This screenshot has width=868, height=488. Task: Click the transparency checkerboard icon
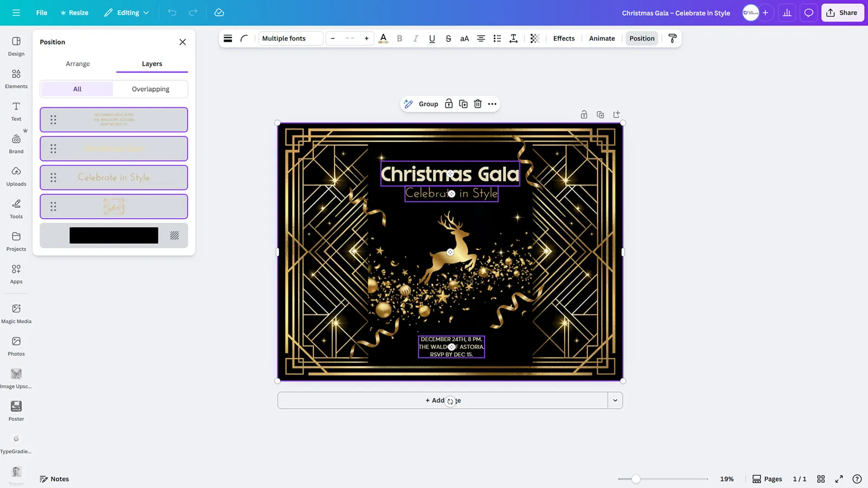(x=534, y=38)
